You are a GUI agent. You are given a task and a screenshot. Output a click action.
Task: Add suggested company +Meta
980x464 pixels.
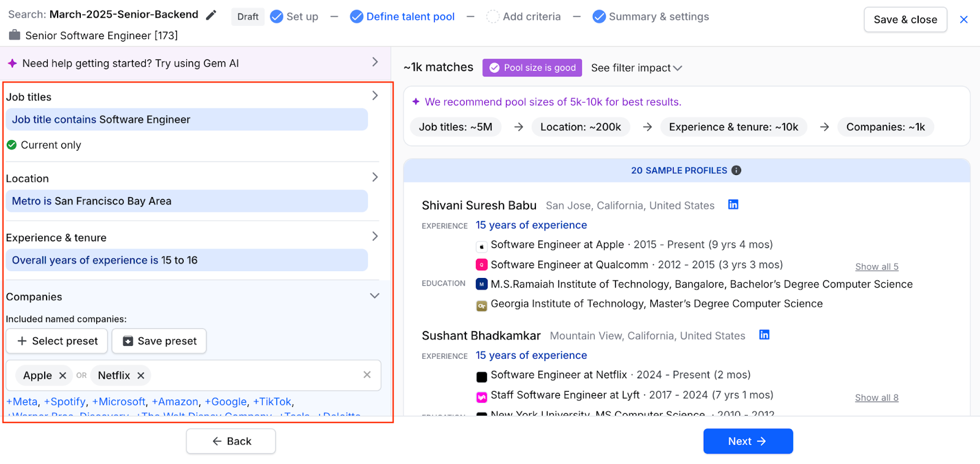(22, 402)
